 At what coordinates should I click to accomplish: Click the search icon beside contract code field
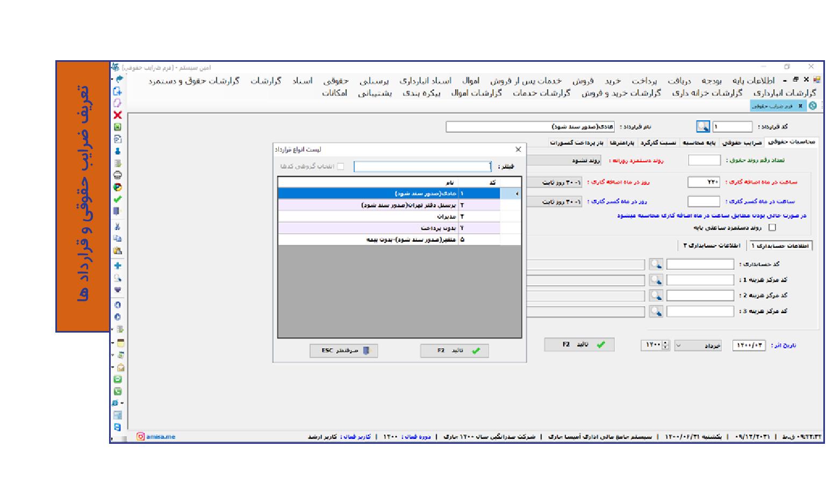pos(703,127)
